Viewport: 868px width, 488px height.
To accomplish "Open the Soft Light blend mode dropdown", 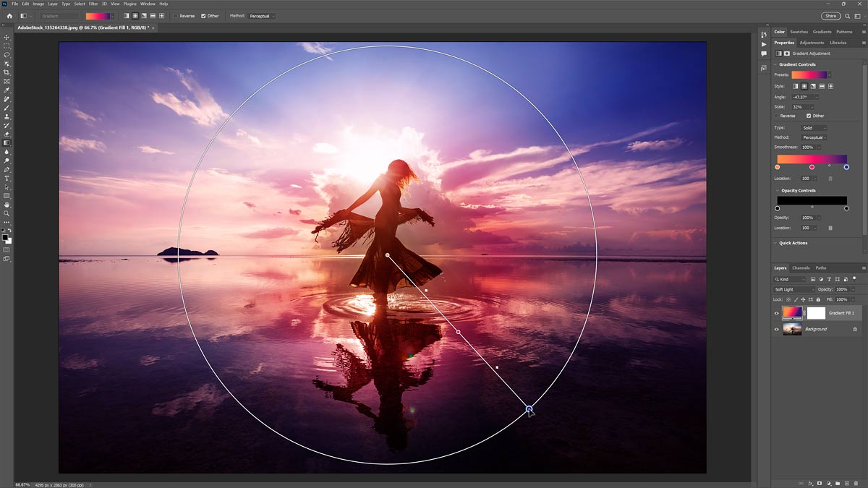I will 792,289.
